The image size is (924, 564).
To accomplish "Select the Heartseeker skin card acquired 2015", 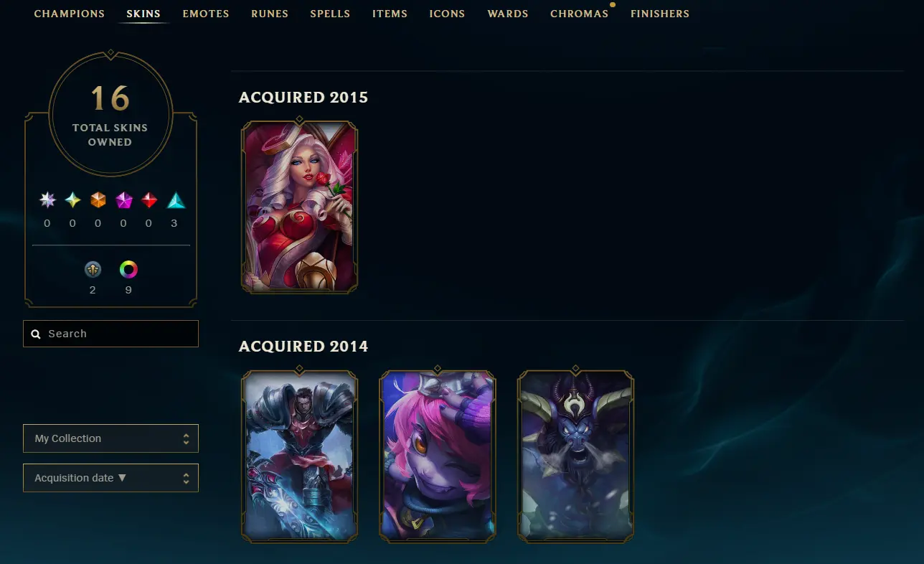I will [x=299, y=207].
